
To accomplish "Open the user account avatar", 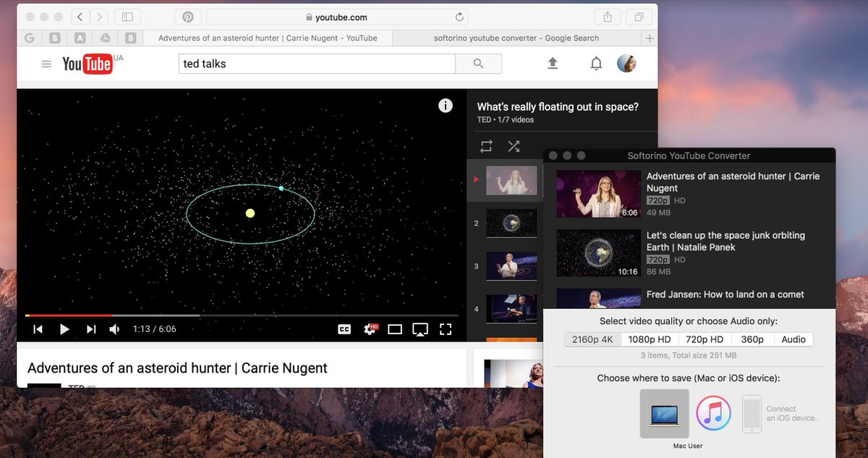I will (626, 64).
